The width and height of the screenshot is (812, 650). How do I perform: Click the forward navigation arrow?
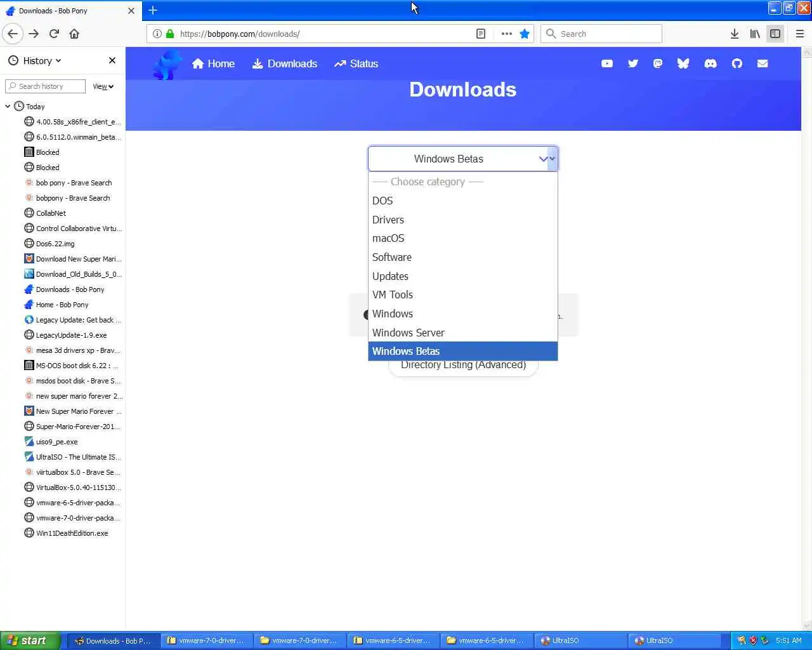pos(34,34)
